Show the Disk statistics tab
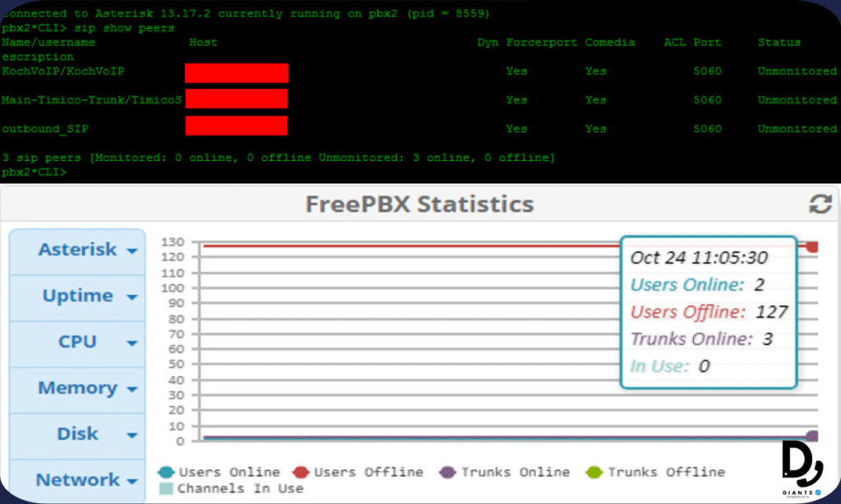The height and width of the screenshot is (504, 841). point(77,436)
